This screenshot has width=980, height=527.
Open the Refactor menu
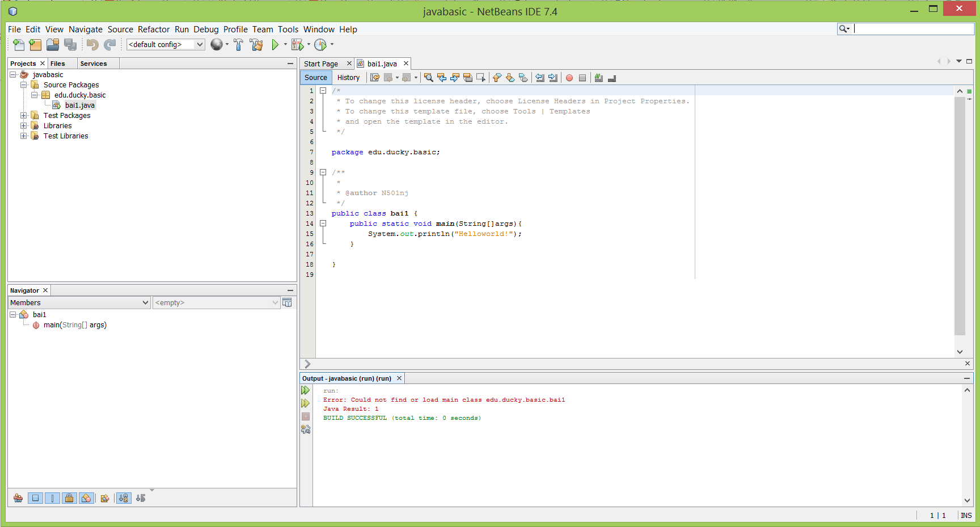154,29
